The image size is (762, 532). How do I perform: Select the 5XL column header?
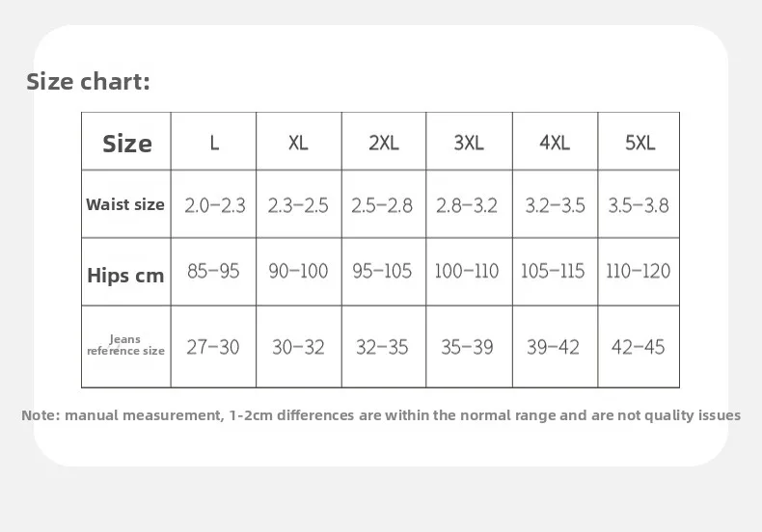(x=639, y=144)
